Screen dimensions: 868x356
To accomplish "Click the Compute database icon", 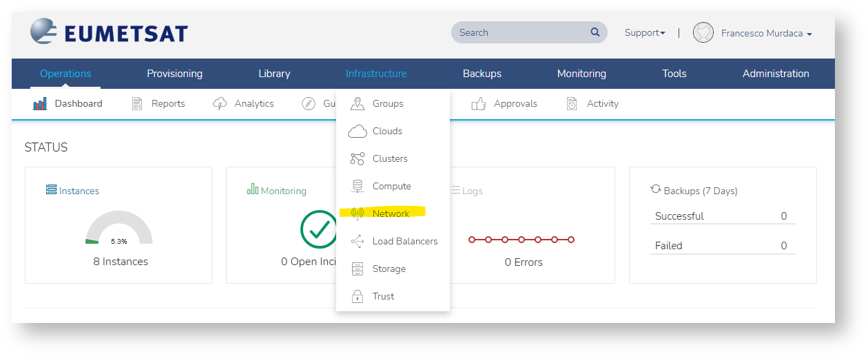I will point(357,187).
